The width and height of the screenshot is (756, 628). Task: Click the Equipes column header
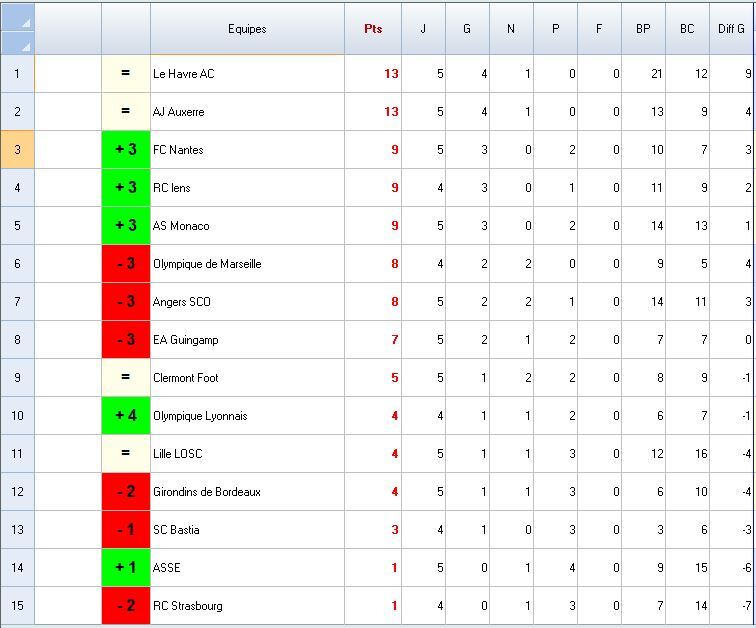pyautogui.click(x=247, y=29)
